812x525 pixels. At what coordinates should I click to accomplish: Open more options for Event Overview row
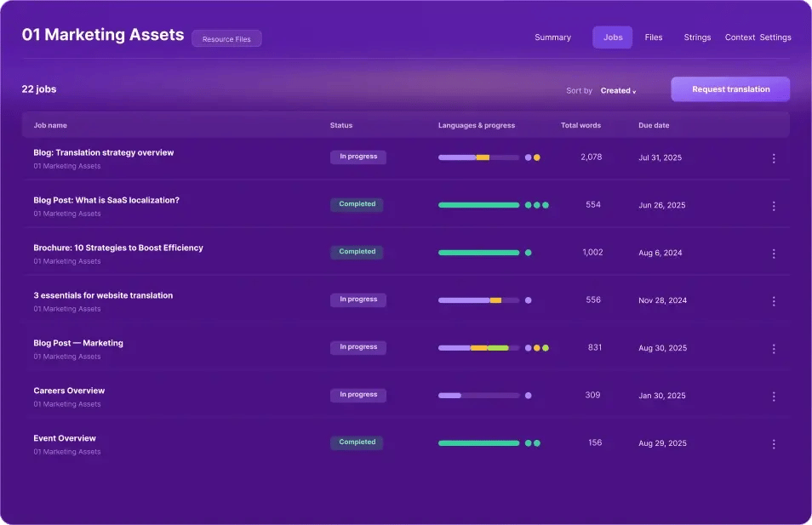click(774, 444)
